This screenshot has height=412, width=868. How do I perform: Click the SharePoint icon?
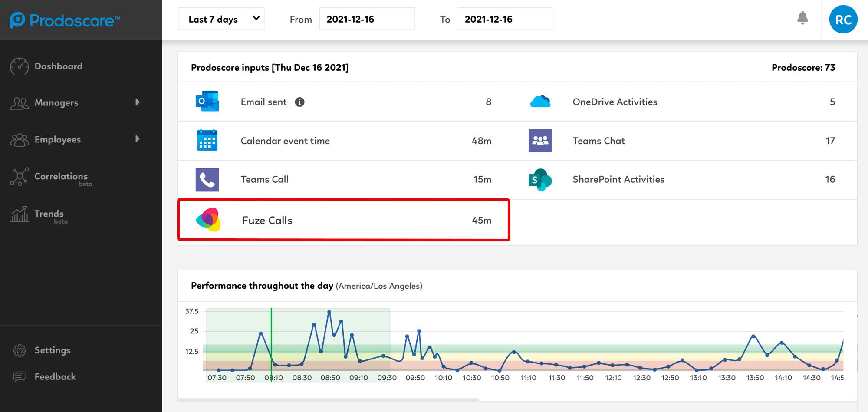point(540,180)
